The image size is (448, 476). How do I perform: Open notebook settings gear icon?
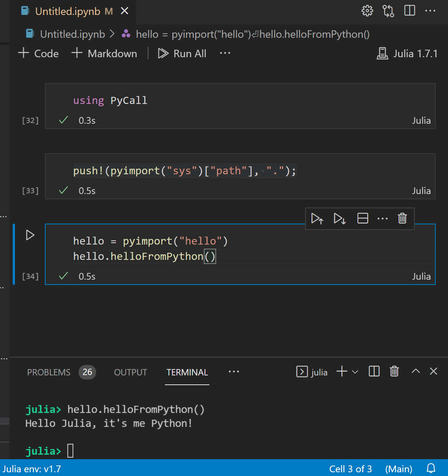(x=367, y=11)
